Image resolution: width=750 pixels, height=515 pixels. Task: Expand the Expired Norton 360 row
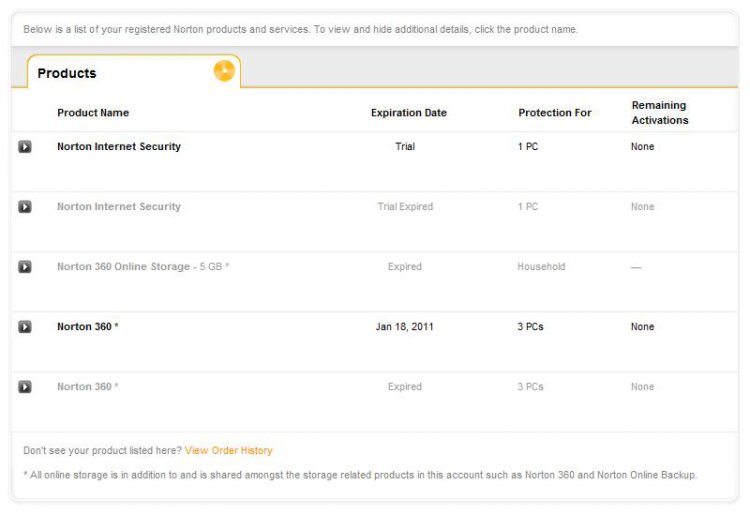(25, 387)
